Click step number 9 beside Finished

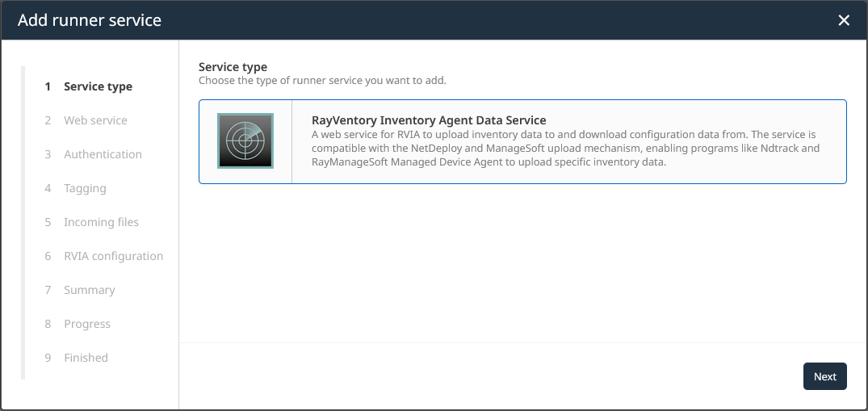point(48,358)
